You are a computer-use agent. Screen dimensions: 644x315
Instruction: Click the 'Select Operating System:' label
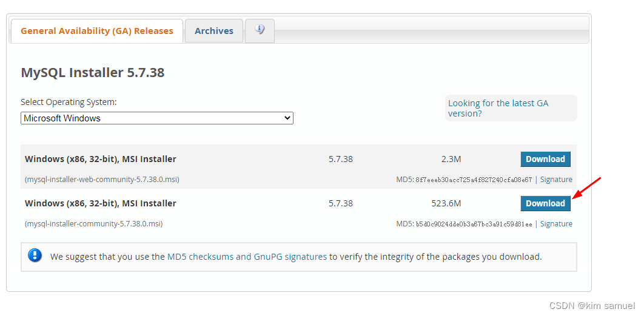69,102
